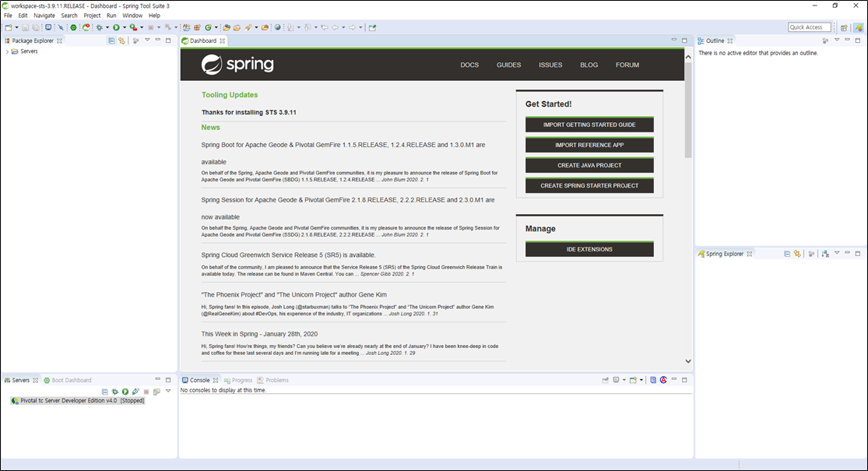The width and height of the screenshot is (868, 471).
Task: Collapse All in Package Explorer
Action: pos(111,40)
